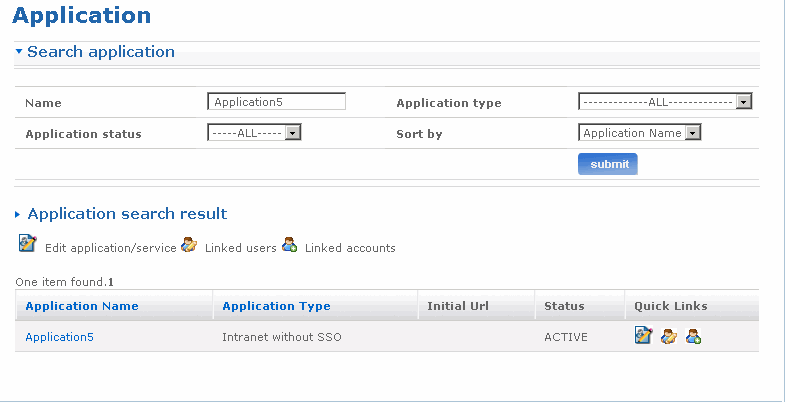Click the 'Linked accounts' legend text
785x403 pixels.
[350, 248]
